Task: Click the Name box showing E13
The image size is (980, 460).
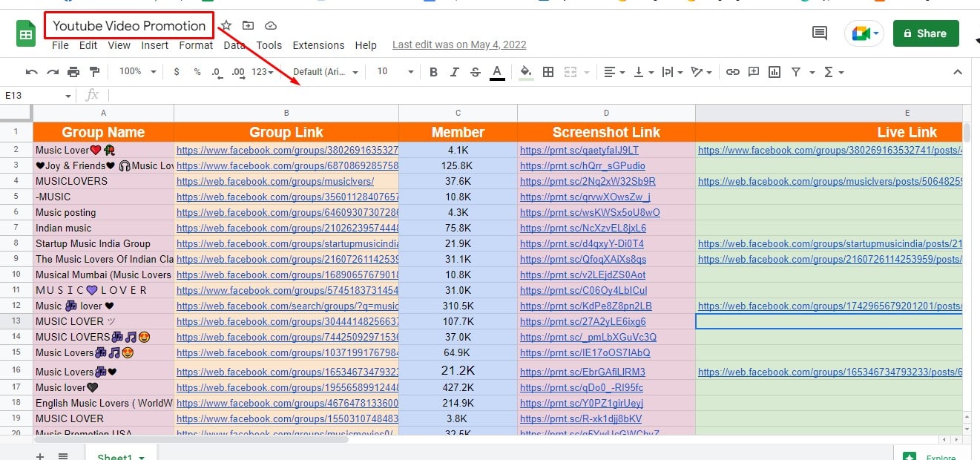Action: coord(37,96)
